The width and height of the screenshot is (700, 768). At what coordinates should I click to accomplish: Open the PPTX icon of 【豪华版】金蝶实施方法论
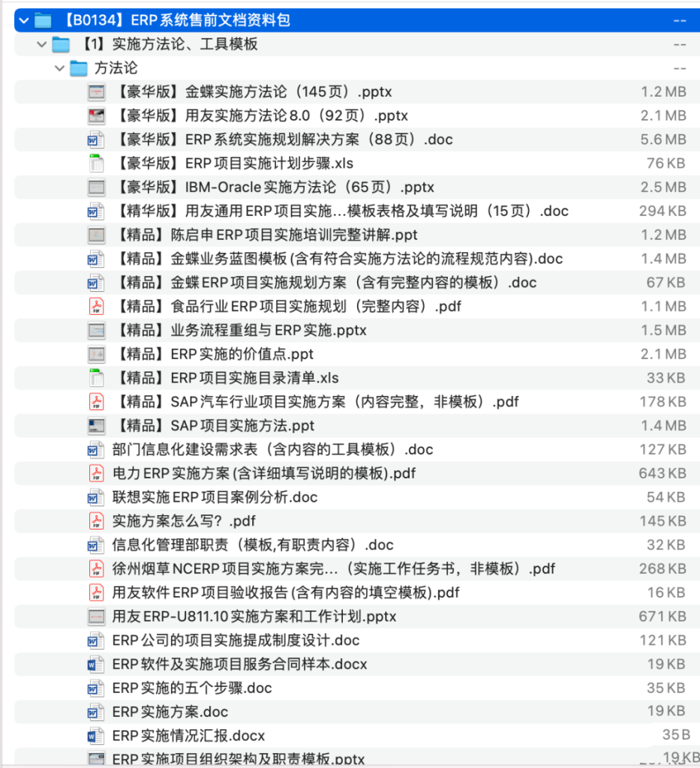tap(96, 91)
